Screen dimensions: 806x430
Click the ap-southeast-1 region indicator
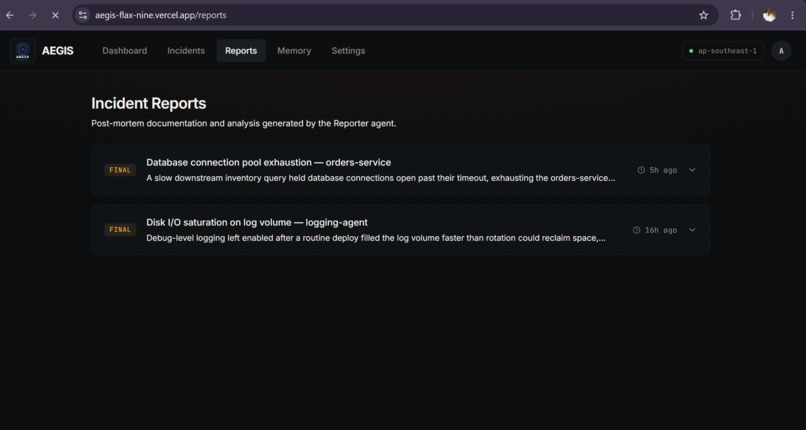[723, 51]
